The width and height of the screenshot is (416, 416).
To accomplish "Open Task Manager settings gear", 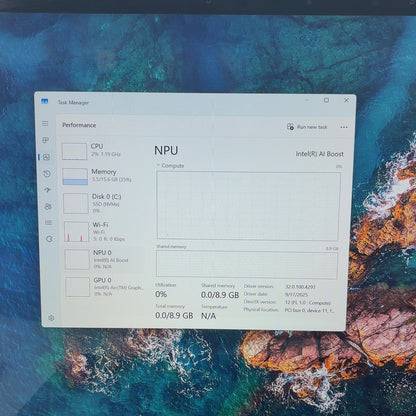I will click(x=51, y=318).
